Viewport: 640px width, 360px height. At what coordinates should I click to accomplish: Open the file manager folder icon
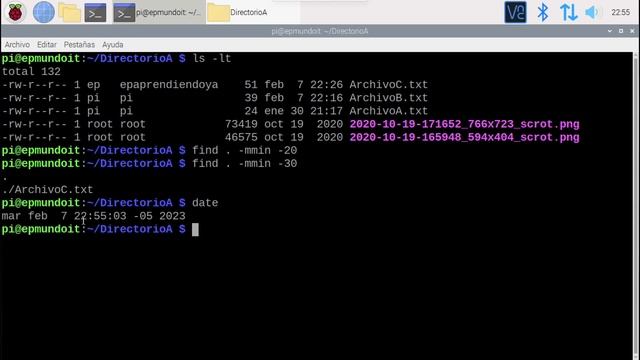coord(69,13)
